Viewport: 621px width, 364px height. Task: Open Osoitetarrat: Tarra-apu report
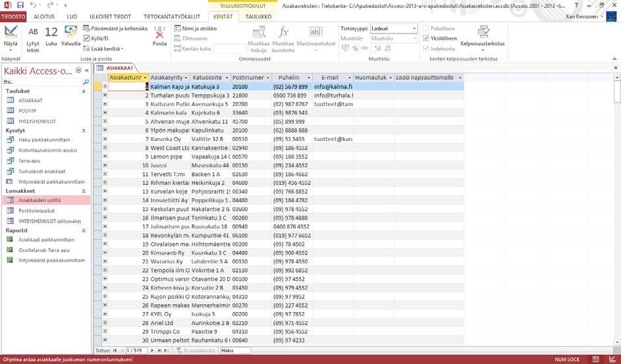44,250
